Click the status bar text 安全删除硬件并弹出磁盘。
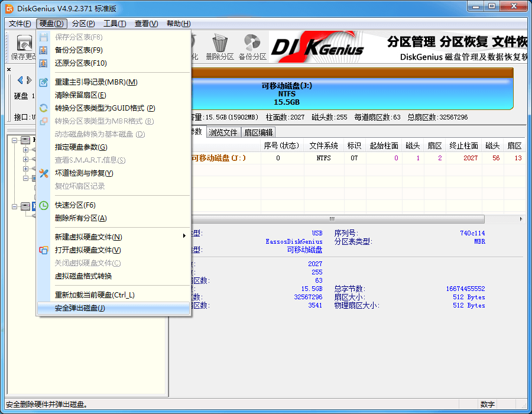532x414 pixels. [x=47, y=405]
